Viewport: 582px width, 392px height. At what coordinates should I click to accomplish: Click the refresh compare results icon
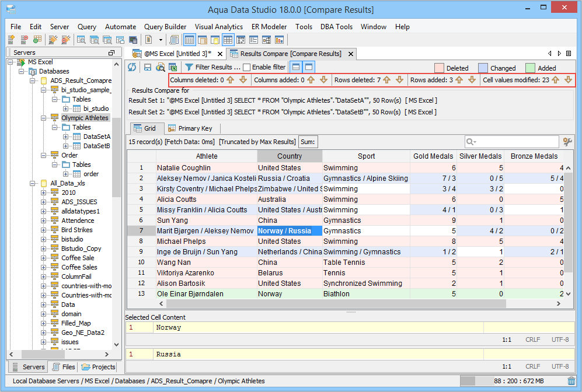132,67
